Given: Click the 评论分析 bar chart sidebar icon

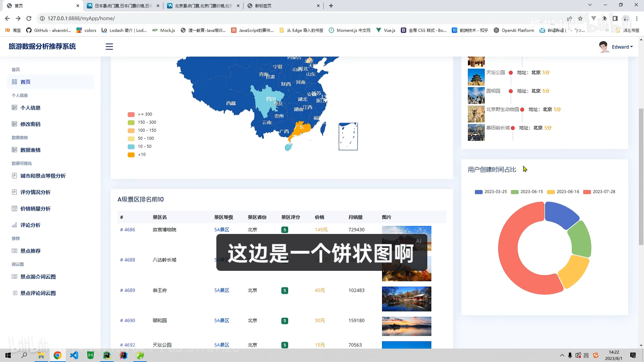Looking at the screenshot, I should (x=14, y=225).
